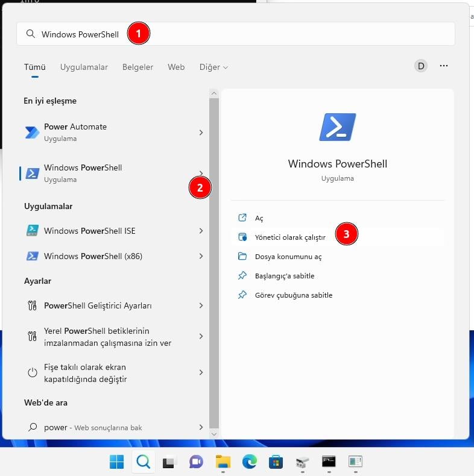Switch to the Web tab
Screen dimensions: 474x476
pos(176,67)
